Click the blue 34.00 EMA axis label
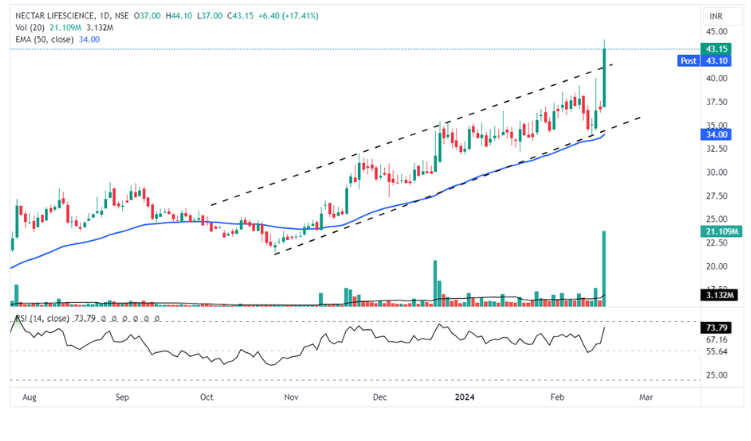751x441 pixels. tap(716, 134)
